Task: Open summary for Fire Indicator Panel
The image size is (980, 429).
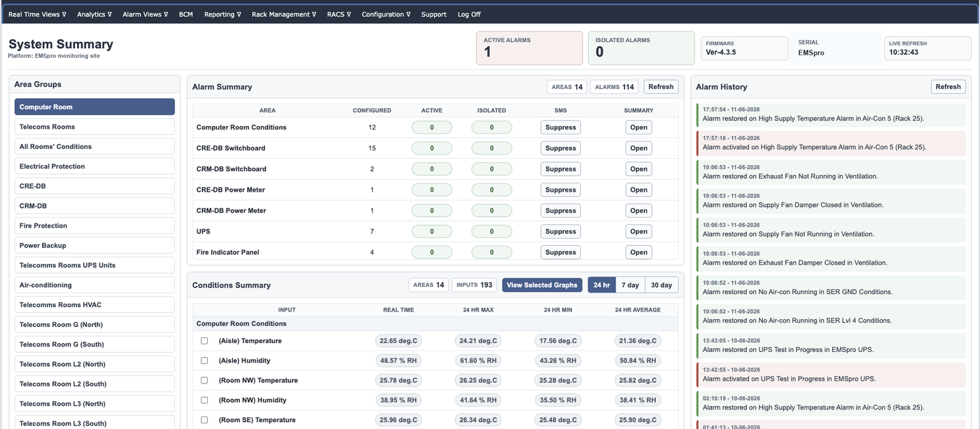Action: [x=638, y=252]
